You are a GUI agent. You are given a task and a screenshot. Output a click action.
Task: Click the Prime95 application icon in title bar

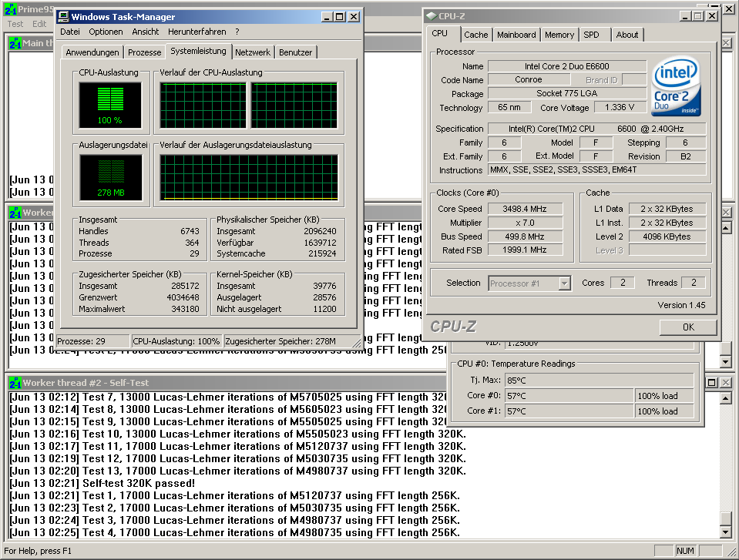pyautogui.click(x=12, y=8)
